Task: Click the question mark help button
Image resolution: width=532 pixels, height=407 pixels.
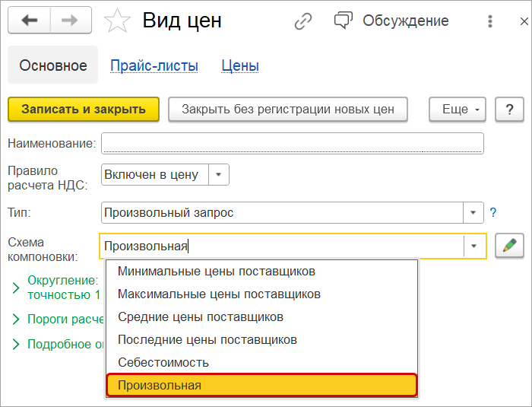Action: click(x=509, y=109)
